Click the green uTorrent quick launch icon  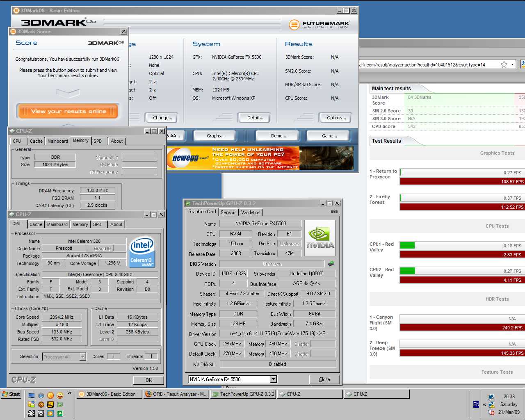tap(60, 413)
